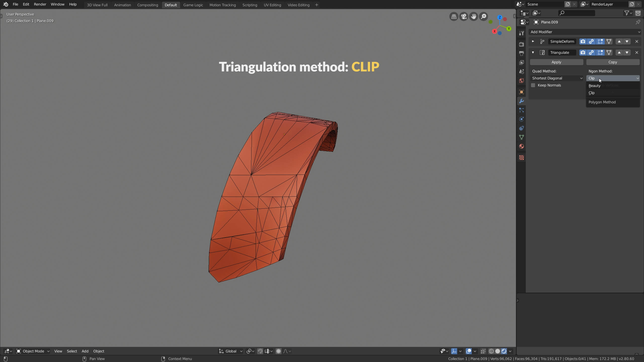Open the File menu
The image size is (644, 362).
click(x=15, y=4)
